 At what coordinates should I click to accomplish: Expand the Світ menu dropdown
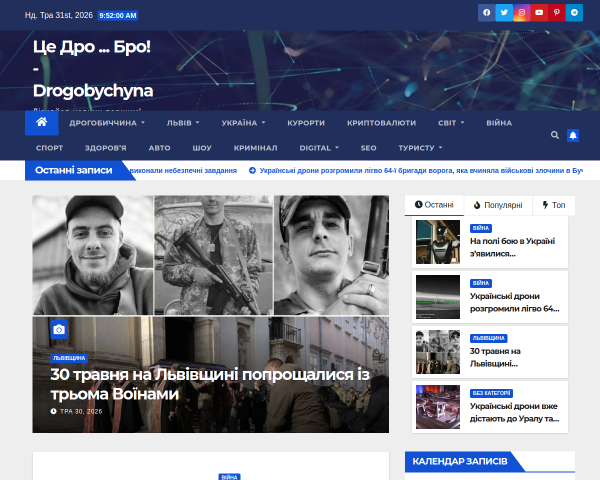pos(451,123)
